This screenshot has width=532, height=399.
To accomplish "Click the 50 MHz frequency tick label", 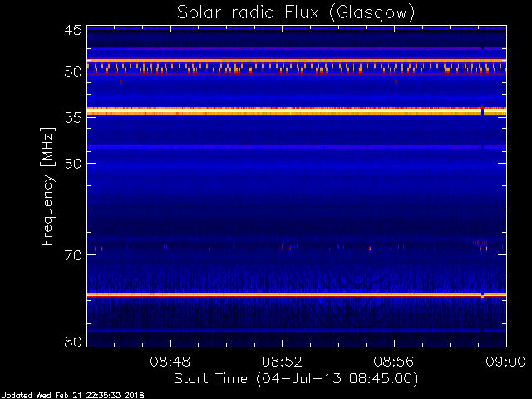I will [72, 72].
